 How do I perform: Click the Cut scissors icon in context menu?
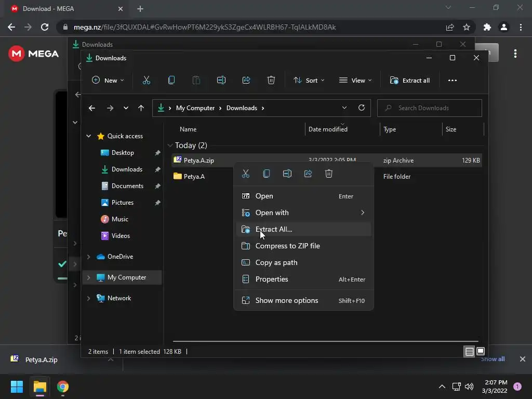pos(246,174)
